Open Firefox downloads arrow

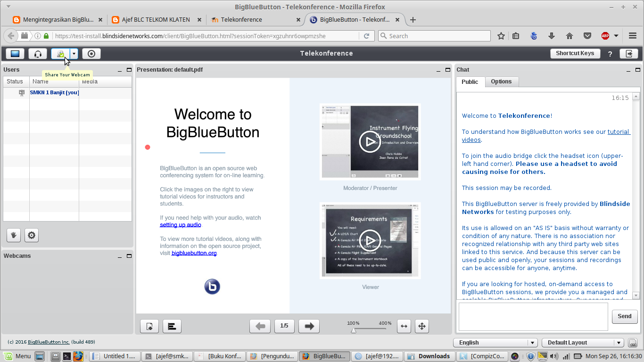click(552, 36)
